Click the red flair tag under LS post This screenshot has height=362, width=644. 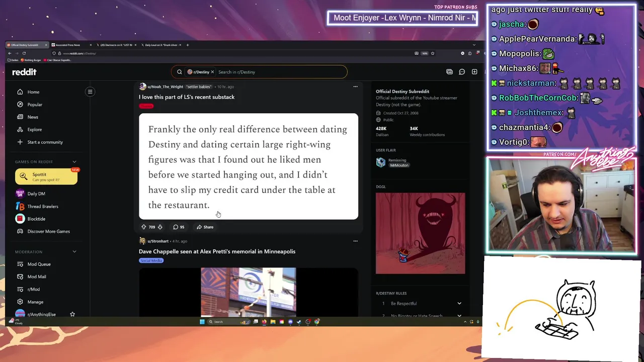pos(146,106)
